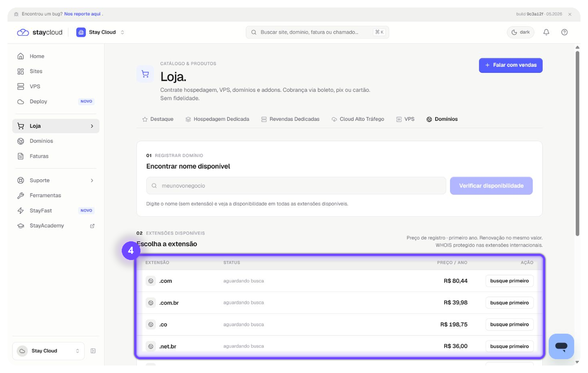Click the page vertical scrollbar
This screenshot has height=373, width=588.
click(x=577, y=143)
